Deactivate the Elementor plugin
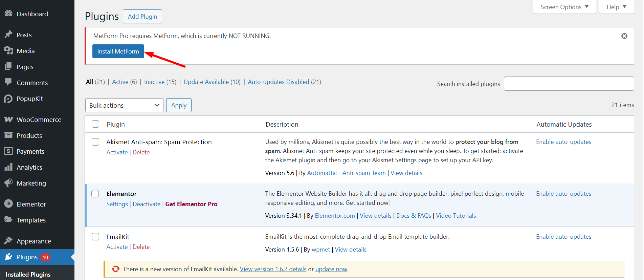Image resolution: width=644 pixels, height=280 pixels. pos(147,204)
